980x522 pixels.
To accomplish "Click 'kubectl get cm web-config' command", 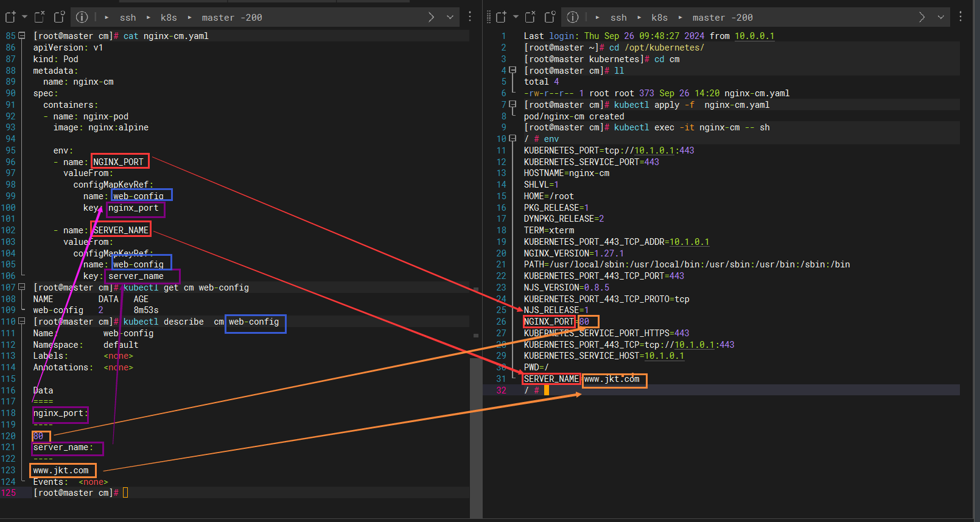I will coord(186,287).
